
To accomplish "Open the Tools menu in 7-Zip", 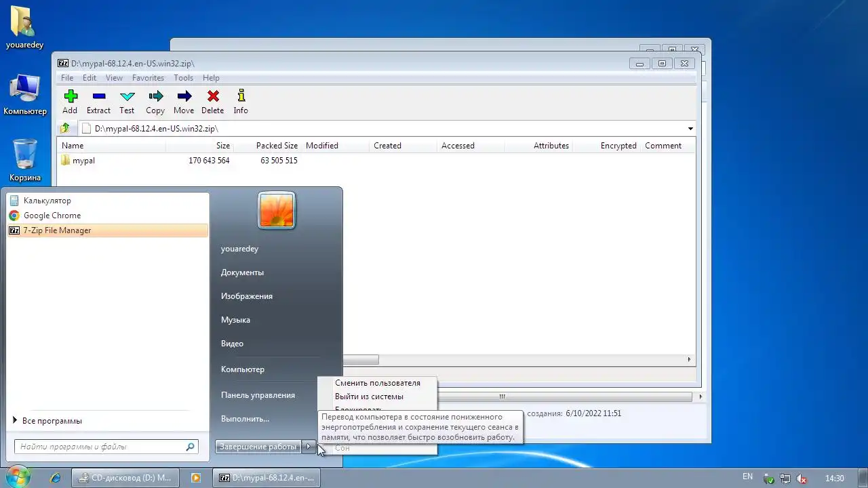I will pyautogui.click(x=183, y=78).
